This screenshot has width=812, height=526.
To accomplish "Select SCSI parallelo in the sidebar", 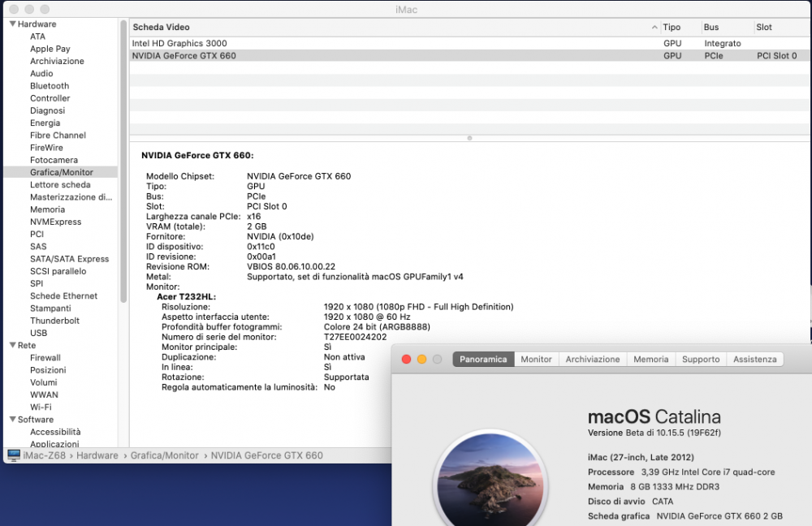I will 58,271.
